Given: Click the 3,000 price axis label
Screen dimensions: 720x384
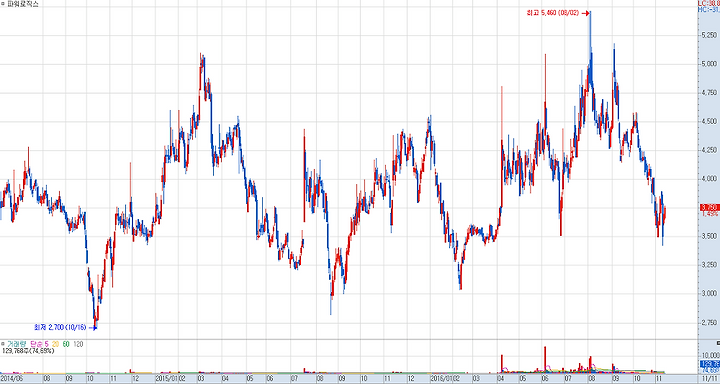Looking at the screenshot, I should (x=709, y=294).
